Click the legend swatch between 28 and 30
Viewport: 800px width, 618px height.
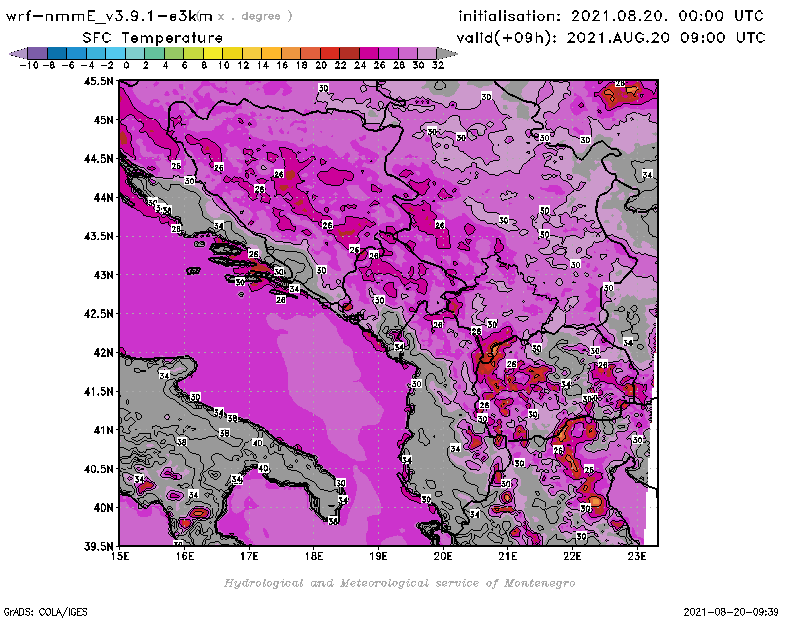408,53
